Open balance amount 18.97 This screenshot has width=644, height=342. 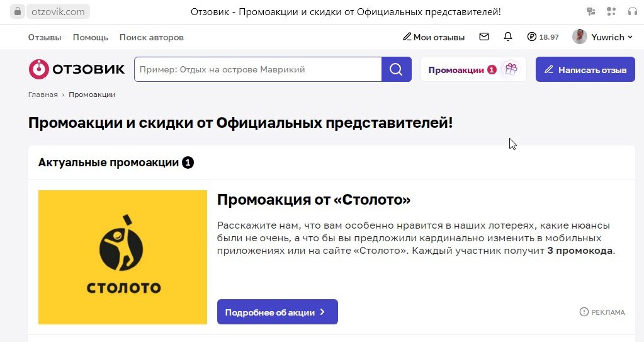pyautogui.click(x=549, y=37)
